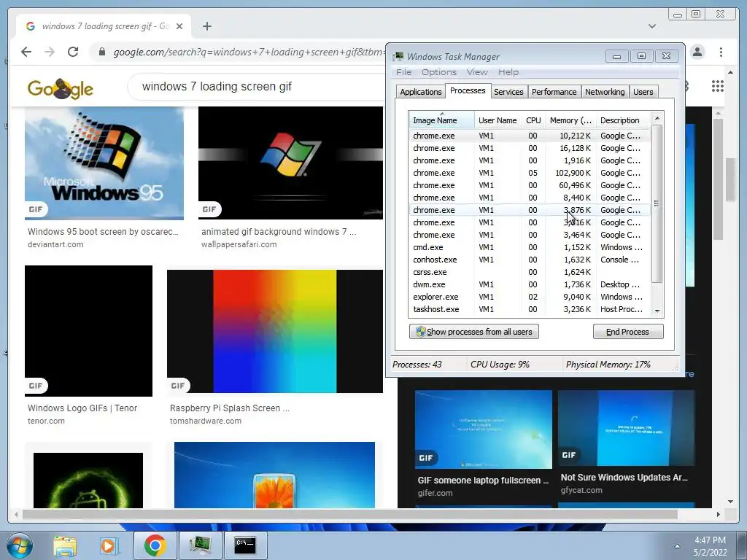Viewport: 747px width, 560px height.
Task: Switch to the Users tab
Action: click(643, 92)
